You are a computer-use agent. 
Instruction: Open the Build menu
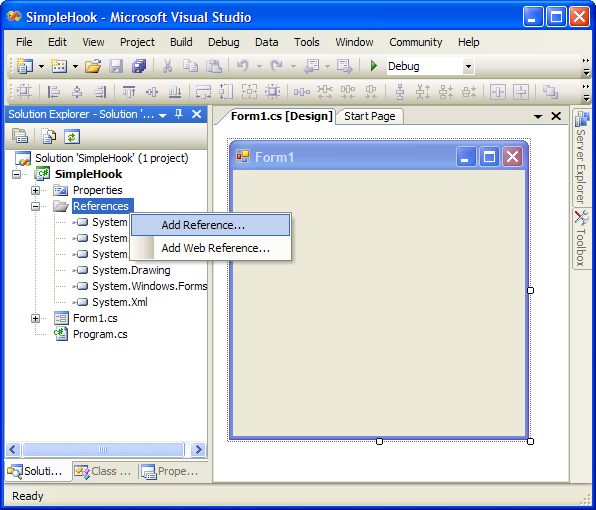pyautogui.click(x=181, y=42)
